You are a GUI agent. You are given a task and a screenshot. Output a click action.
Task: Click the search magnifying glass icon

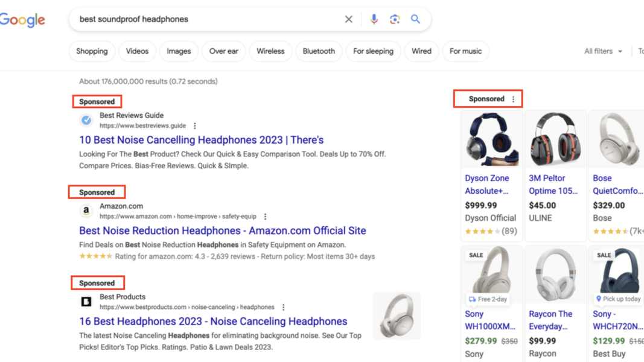coord(415,19)
